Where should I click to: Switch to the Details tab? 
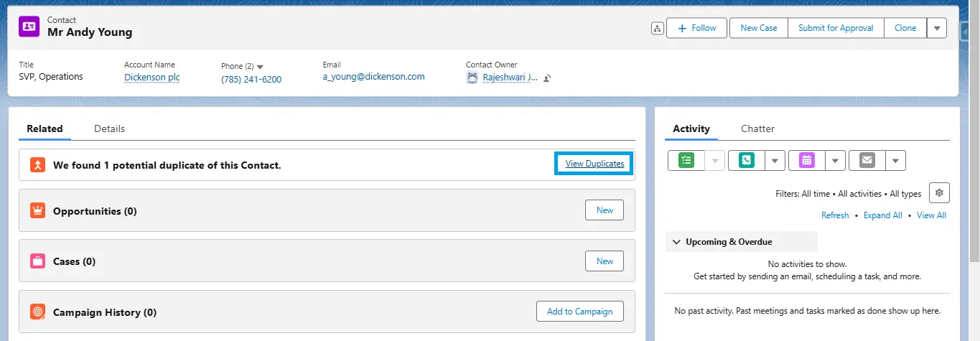pos(109,129)
